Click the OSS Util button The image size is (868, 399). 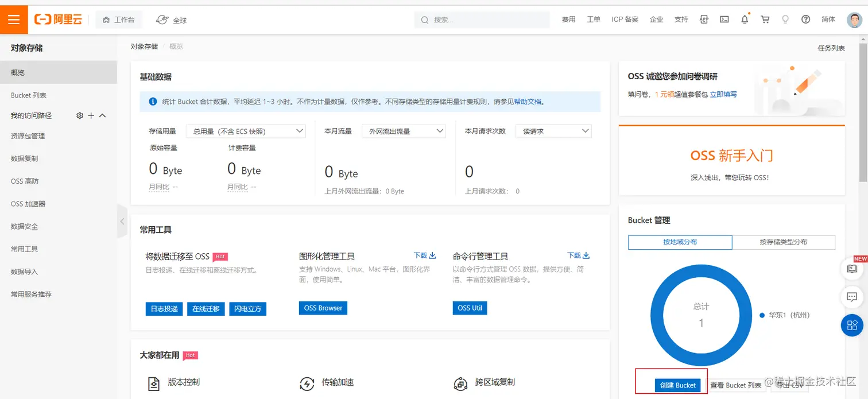click(470, 308)
